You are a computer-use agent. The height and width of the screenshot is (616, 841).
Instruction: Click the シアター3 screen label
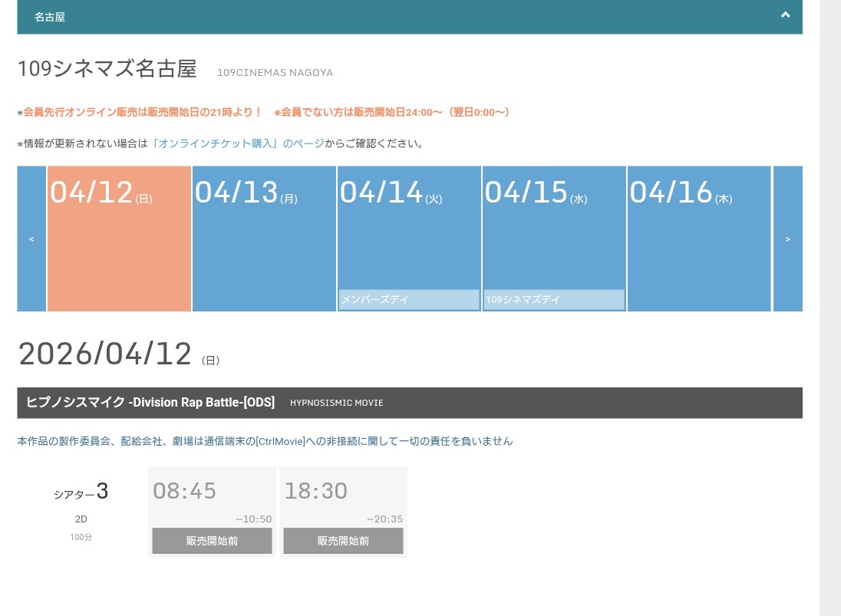(81, 492)
